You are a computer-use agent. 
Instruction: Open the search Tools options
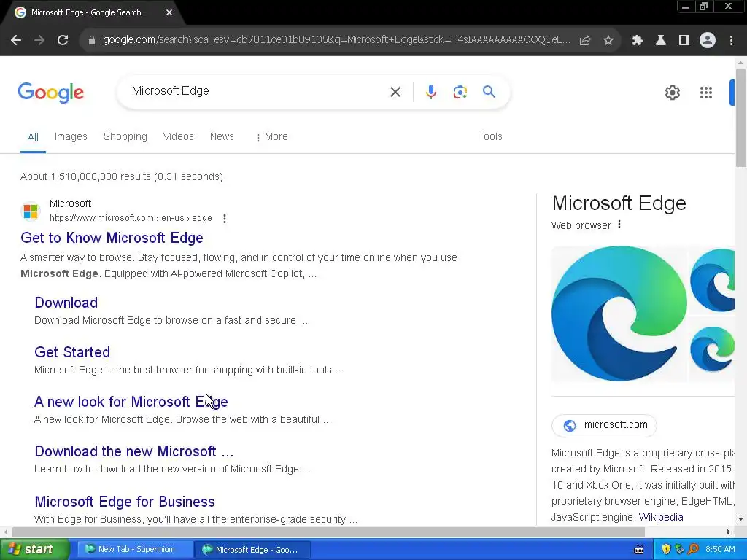[x=490, y=136]
